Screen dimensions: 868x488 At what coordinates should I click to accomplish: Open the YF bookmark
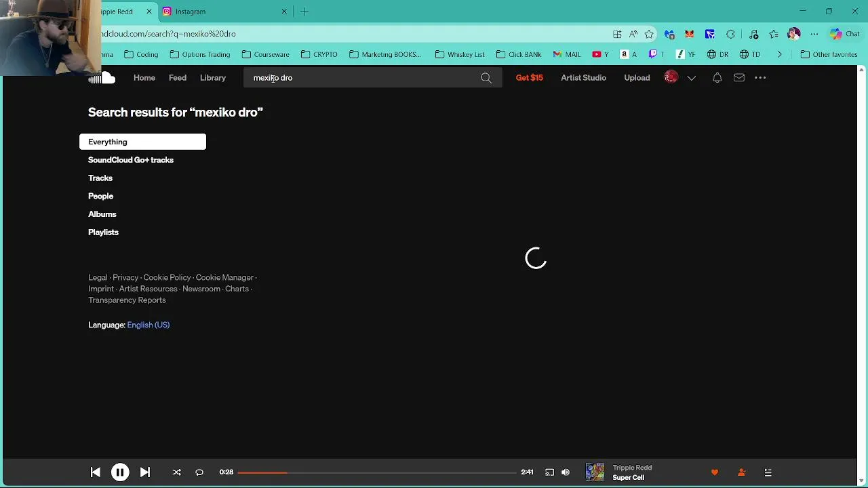click(686, 54)
